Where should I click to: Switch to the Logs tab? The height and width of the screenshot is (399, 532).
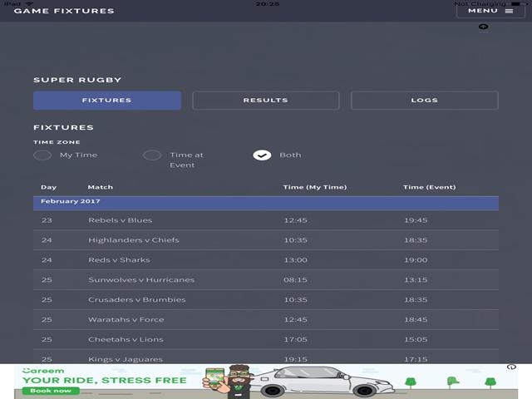pyautogui.click(x=424, y=101)
